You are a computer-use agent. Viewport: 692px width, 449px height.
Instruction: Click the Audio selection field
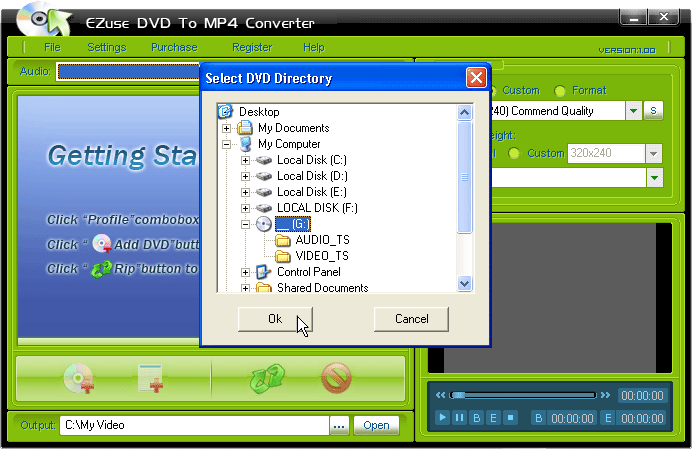128,72
